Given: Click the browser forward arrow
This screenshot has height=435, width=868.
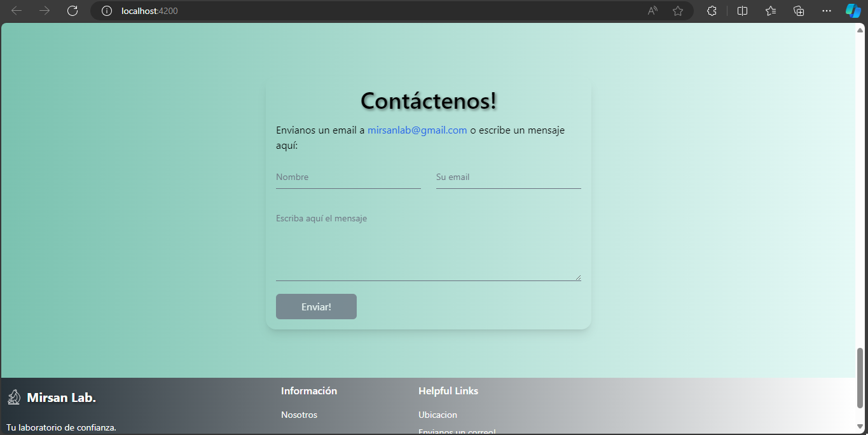Looking at the screenshot, I should 44,10.
